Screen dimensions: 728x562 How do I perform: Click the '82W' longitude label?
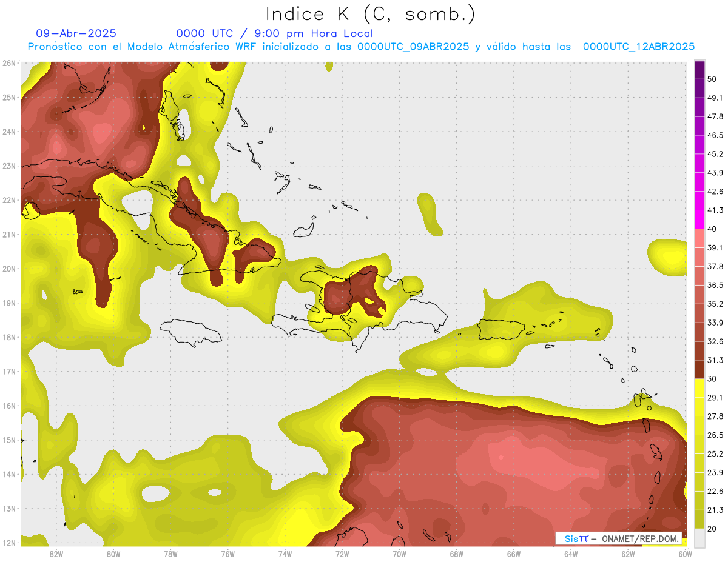pos(56,554)
